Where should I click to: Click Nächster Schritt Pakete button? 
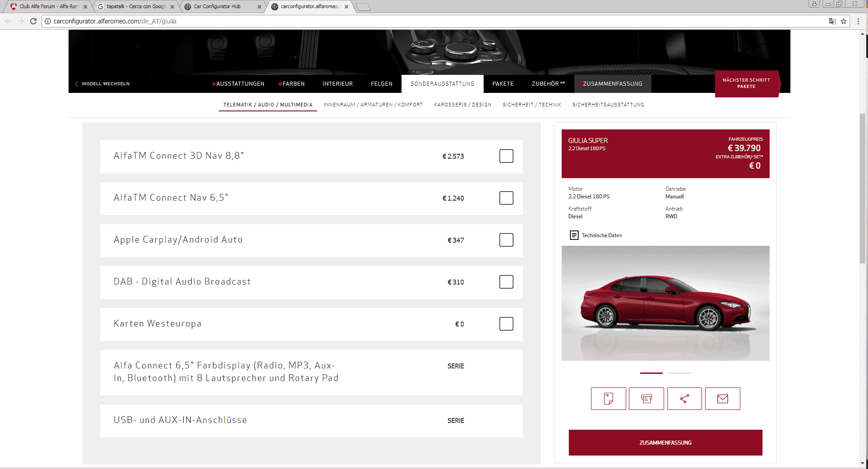[x=746, y=83]
